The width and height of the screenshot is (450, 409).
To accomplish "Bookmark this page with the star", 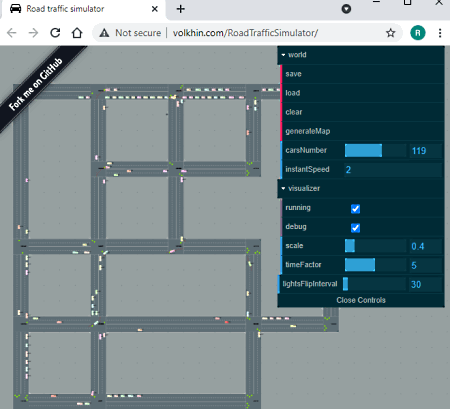I will (x=390, y=33).
